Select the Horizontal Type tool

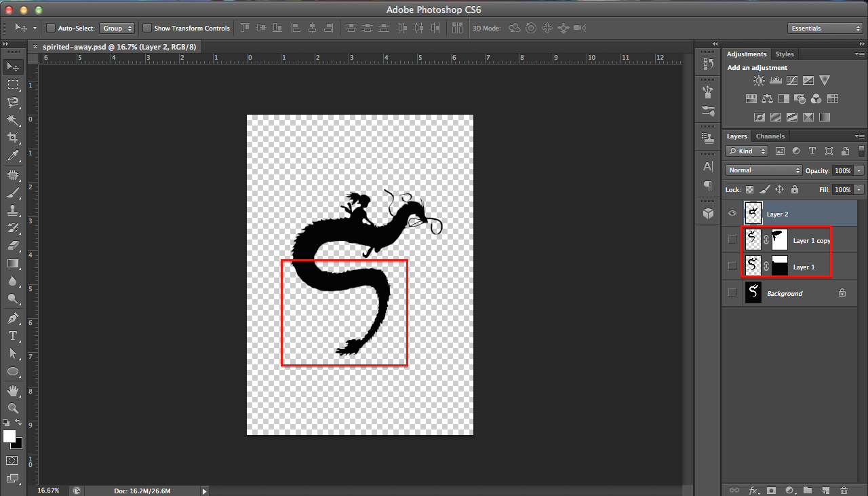coord(13,336)
